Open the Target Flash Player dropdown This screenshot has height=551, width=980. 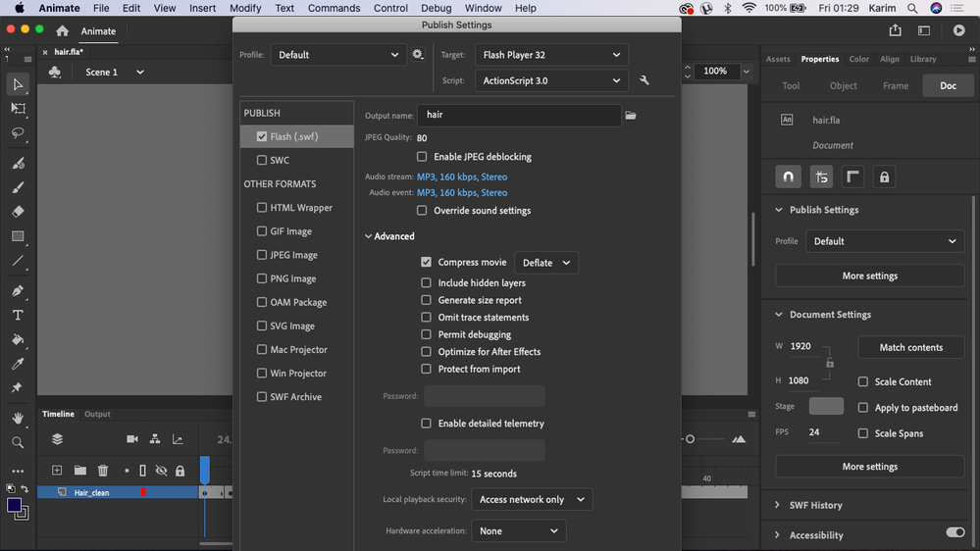pyautogui.click(x=551, y=55)
